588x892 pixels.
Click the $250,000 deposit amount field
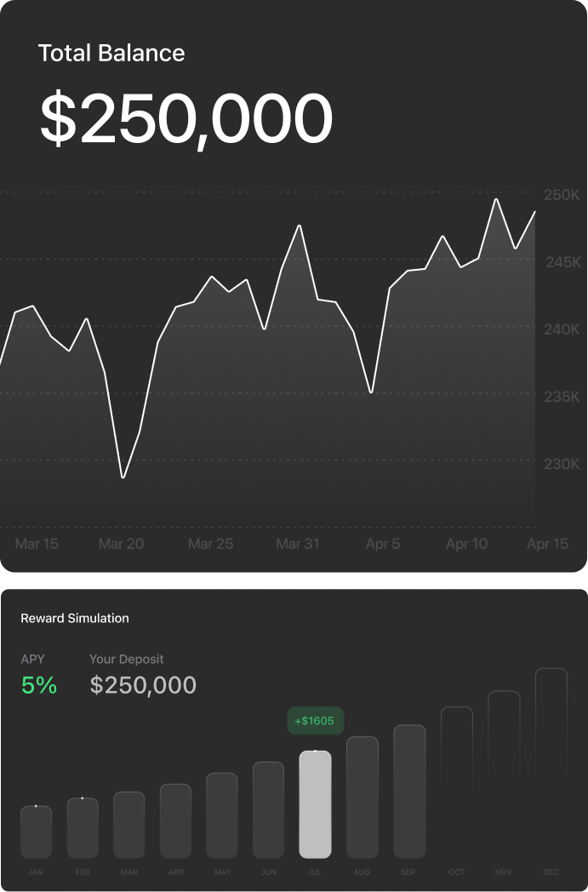tap(143, 685)
